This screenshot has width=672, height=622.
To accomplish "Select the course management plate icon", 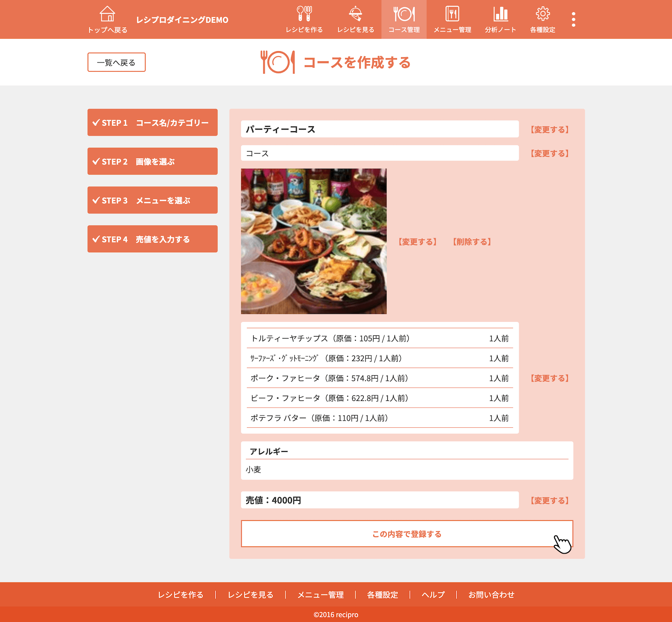I will [x=404, y=15].
